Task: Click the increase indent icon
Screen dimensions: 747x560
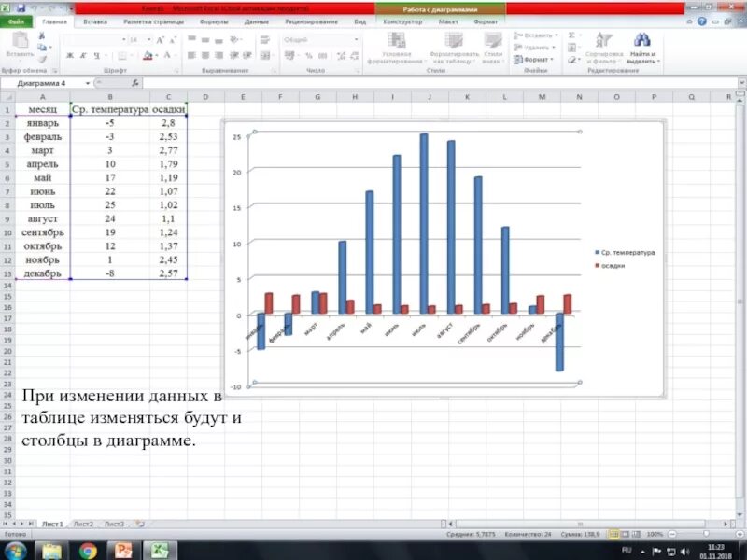Action: click(247, 56)
